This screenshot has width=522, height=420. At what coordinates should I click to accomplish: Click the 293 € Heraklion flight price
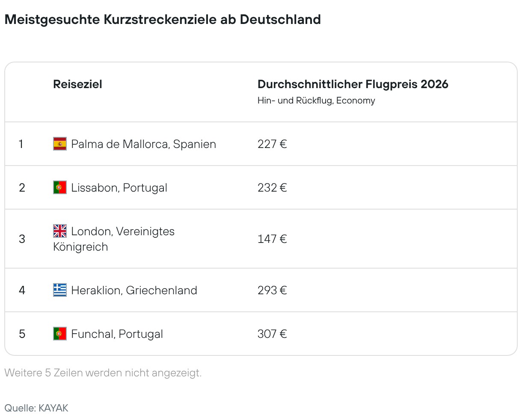272,290
